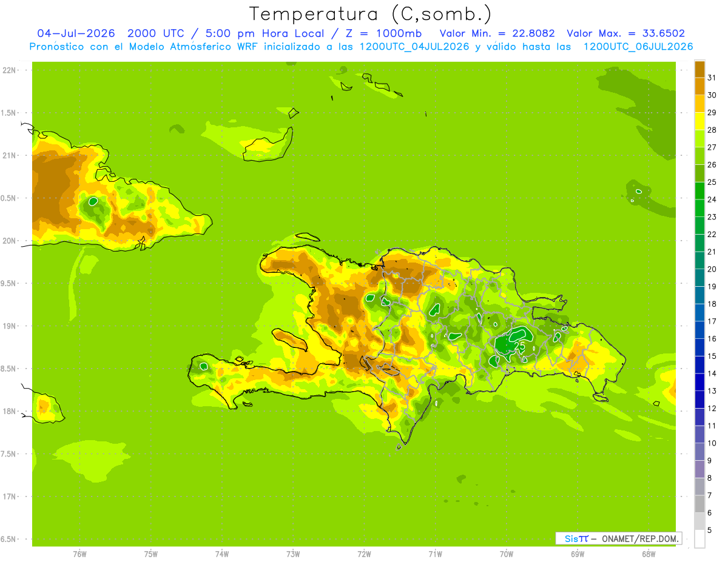
Task: Click the "18N" latitude axis label
Action: (x=8, y=411)
